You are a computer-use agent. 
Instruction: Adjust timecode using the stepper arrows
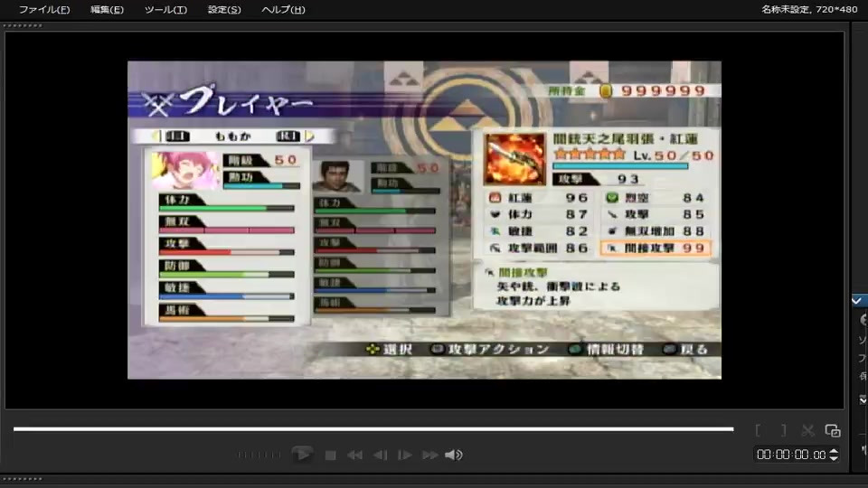834,455
